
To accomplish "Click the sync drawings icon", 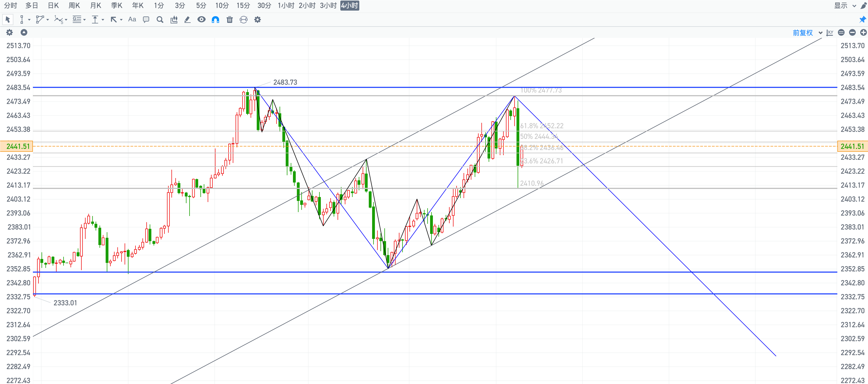I will click(244, 20).
